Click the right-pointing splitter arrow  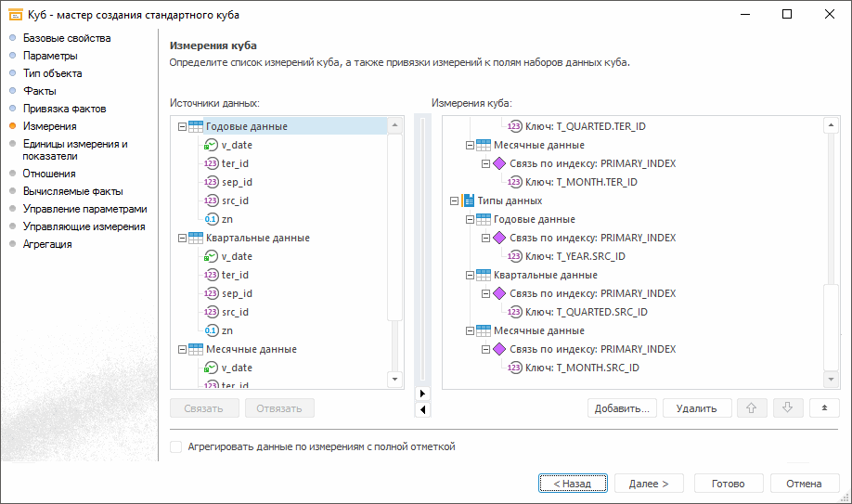point(423,394)
